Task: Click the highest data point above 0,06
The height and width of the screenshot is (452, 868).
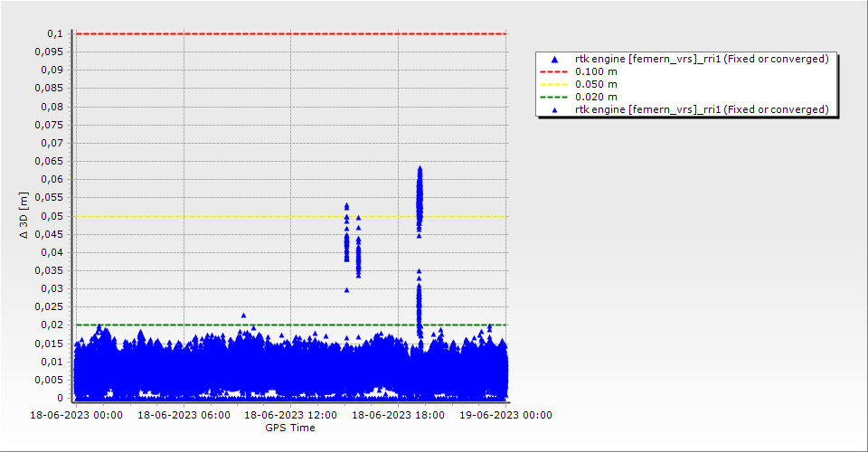Action: coord(420,168)
